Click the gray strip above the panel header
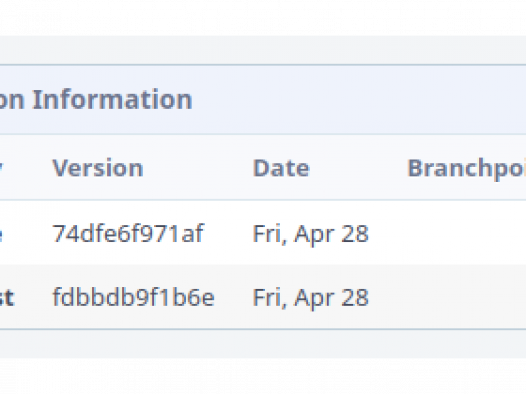This screenshot has width=526, height=394. coord(263,50)
